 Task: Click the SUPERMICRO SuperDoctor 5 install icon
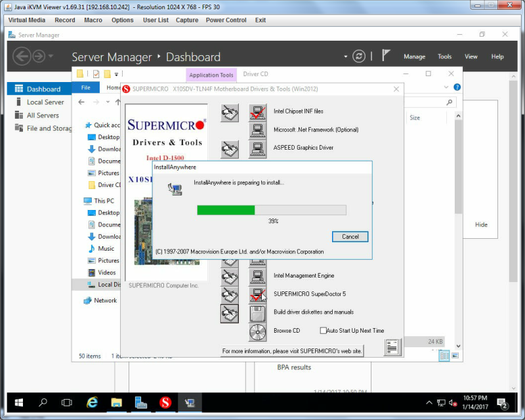point(257,295)
